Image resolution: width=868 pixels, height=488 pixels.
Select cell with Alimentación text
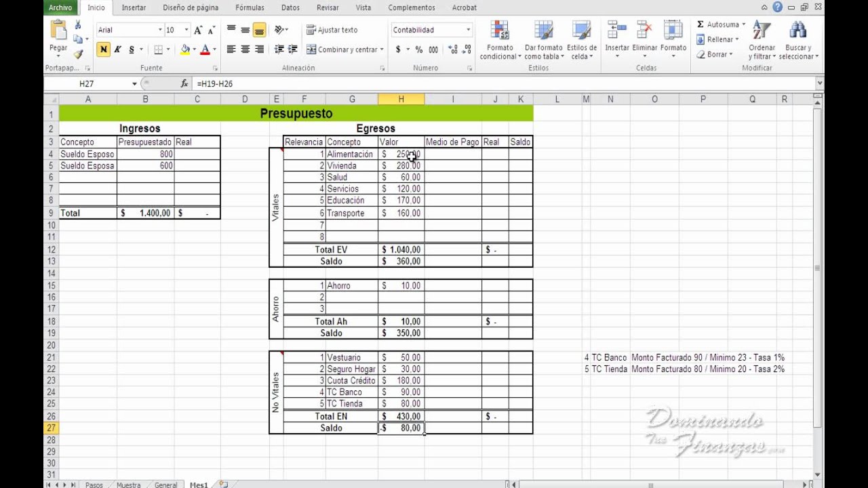click(351, 154)
